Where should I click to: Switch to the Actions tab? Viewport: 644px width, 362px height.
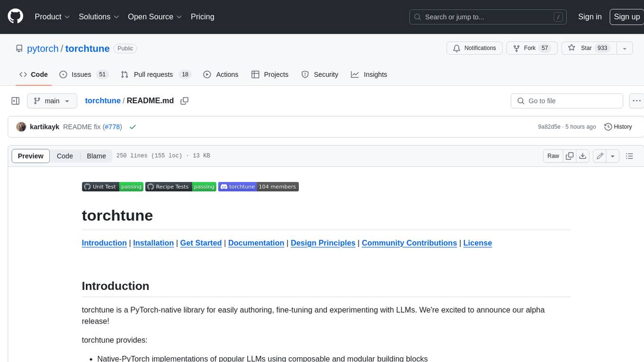pos(221,74)
